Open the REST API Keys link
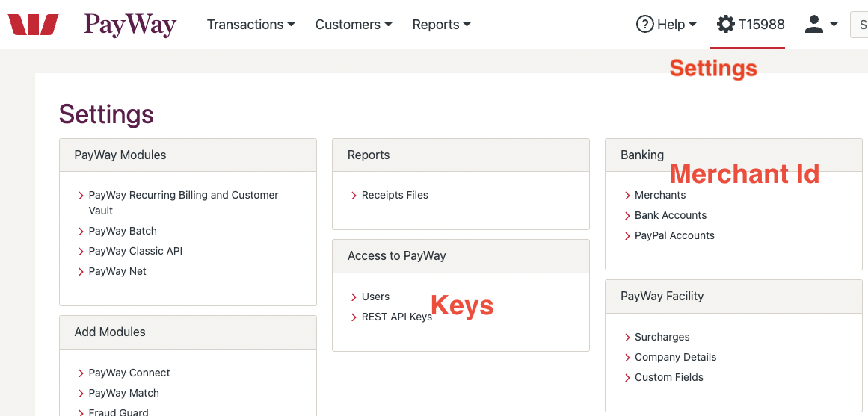This screenshot has width=868, height=416. (396, 317)
